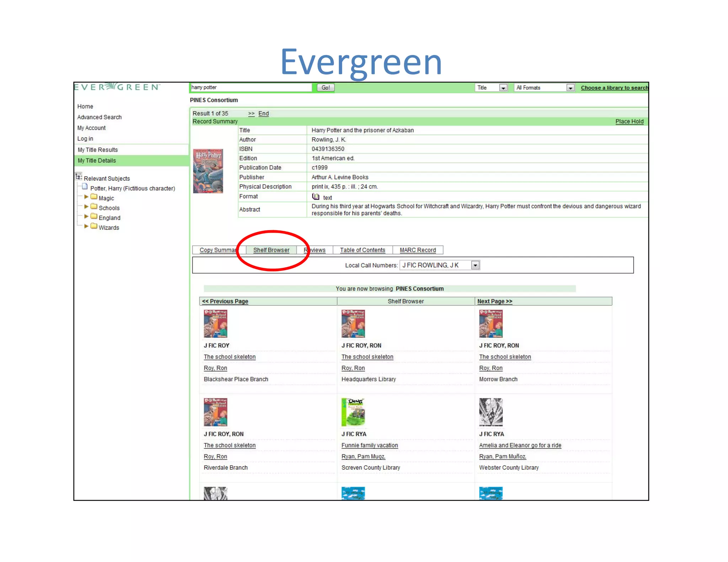
Task: Click the Magic subject folder icon
Action: (94, 197)
